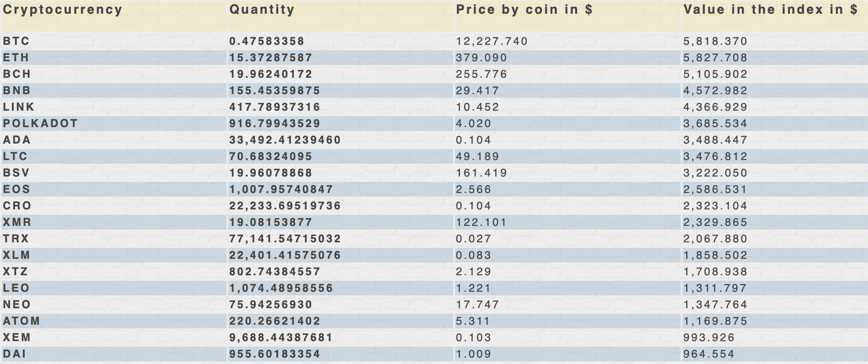Click the POLKADOT row name
The width and height of the screenshot is (868, 364).
41,123
